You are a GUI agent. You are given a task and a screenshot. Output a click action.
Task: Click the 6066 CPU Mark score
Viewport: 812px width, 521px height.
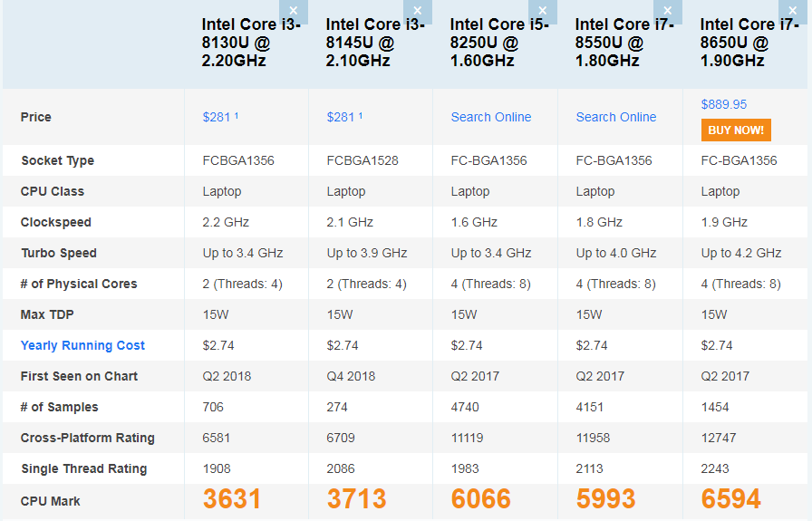coord(480,499)
